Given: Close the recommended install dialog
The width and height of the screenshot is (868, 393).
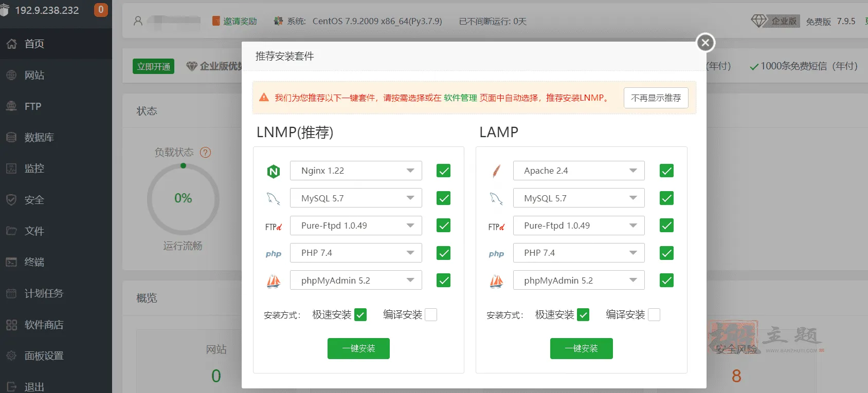Looking at the screenshot, I should [x=706, y=43].
